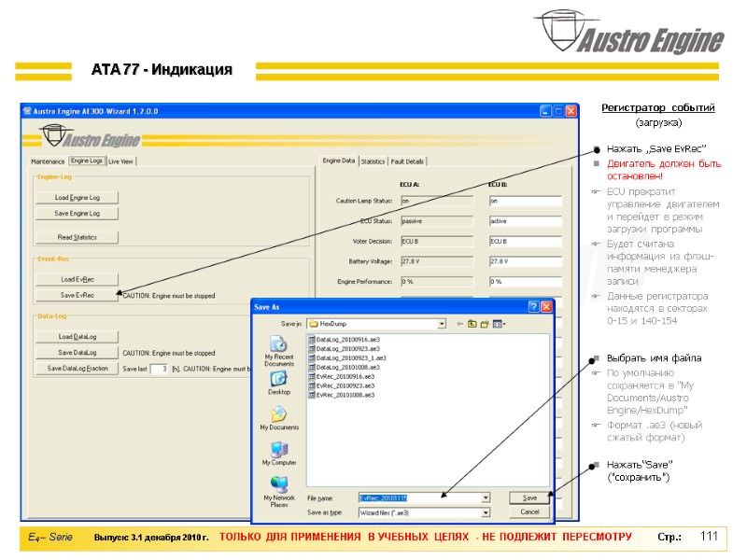Image resolution: width=747 pixels, height=560 pixels.
Task: Expand the Save in HexDump folder dropdown
Action: point(442,324)
